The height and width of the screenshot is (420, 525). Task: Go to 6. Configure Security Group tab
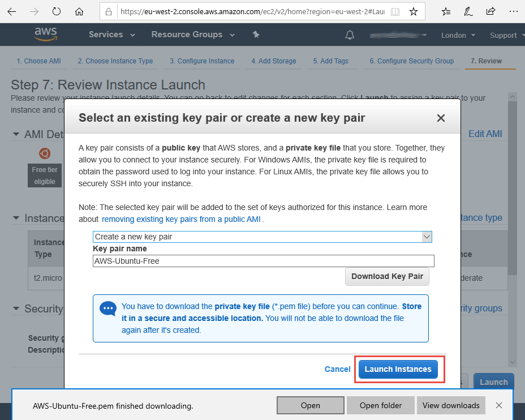[411, 61]
